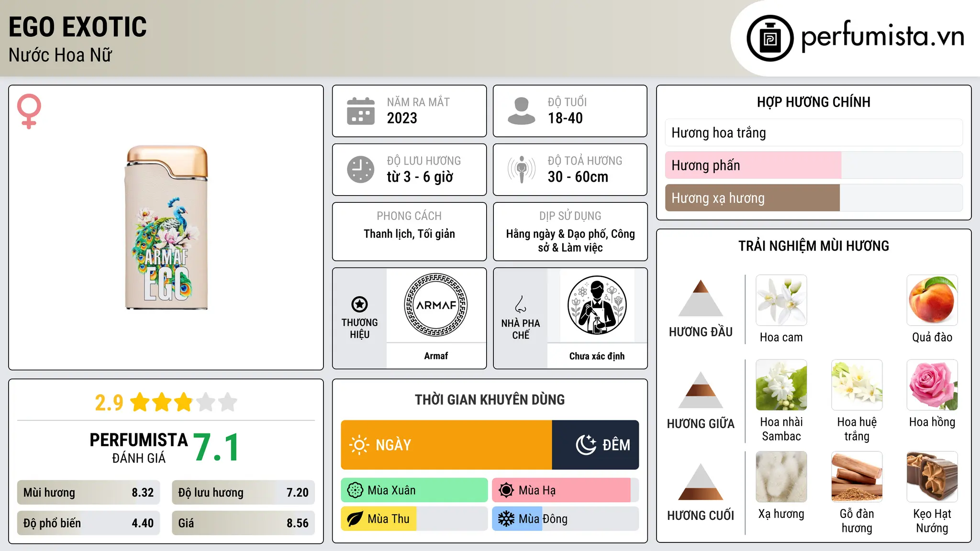Select the sillage icon beside Độ toả hương
The width and height of the screenshot is (980, 551).
click(522, 169)
